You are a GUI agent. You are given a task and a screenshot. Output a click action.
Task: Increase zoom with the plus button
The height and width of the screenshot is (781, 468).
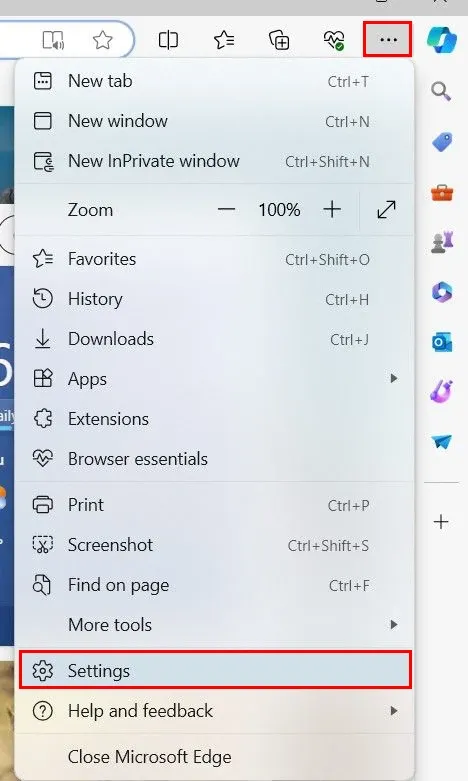click(x=332, y=210)
